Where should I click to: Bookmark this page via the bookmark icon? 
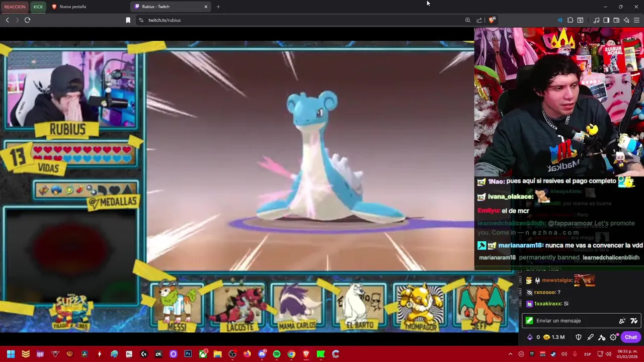[128, 20]
